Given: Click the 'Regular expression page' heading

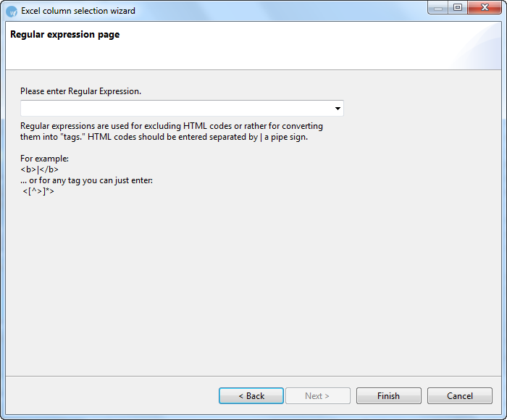Looking at the screenshot, I should point(65,35).
